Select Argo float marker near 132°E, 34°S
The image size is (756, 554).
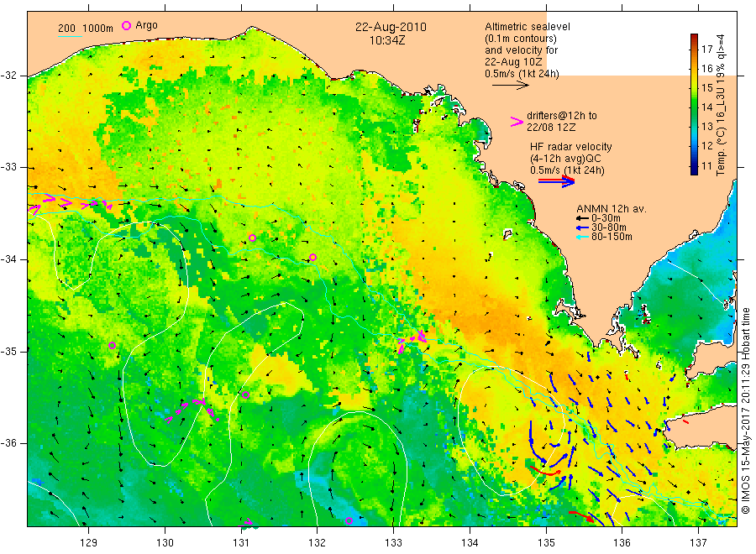313,257
